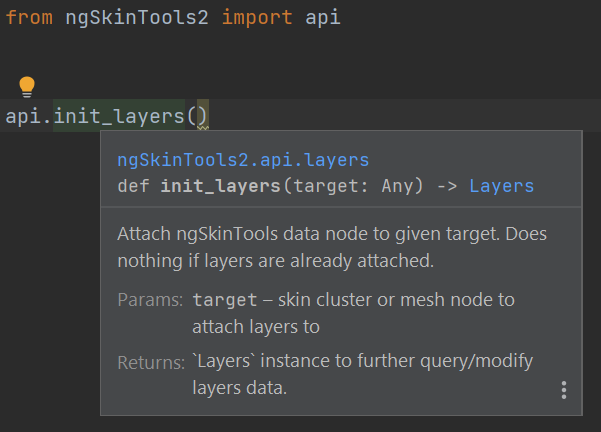Click the yellow lightbulb quick-fix icon

[x=27, y=87]
